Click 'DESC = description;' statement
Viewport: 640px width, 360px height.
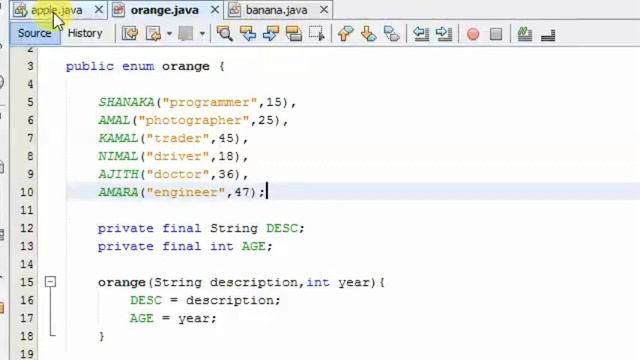(205, 300)
